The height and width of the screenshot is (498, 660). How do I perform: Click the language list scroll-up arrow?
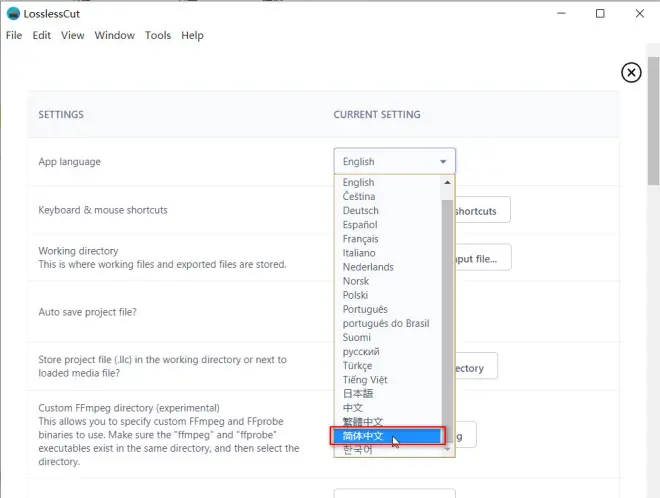(x=447, y=182)
